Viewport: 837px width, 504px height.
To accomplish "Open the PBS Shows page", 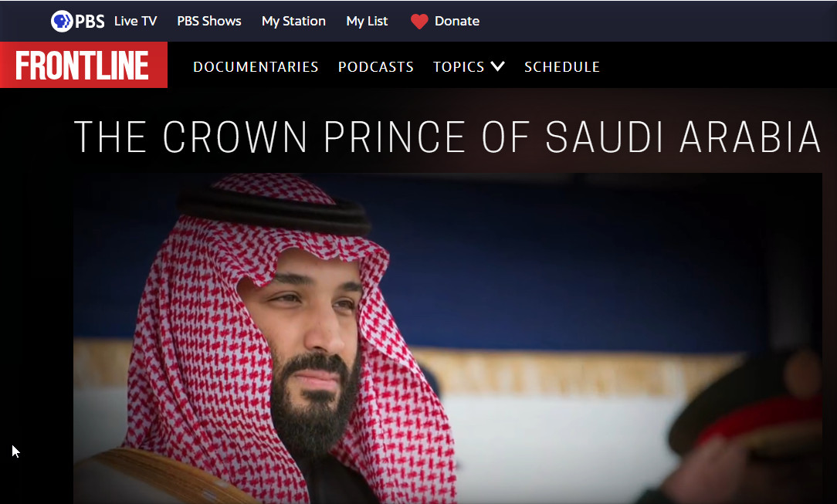I will (209, 22).
